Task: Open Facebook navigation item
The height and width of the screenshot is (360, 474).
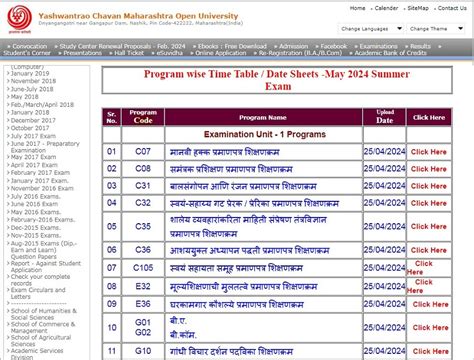Action: (334, 46)
